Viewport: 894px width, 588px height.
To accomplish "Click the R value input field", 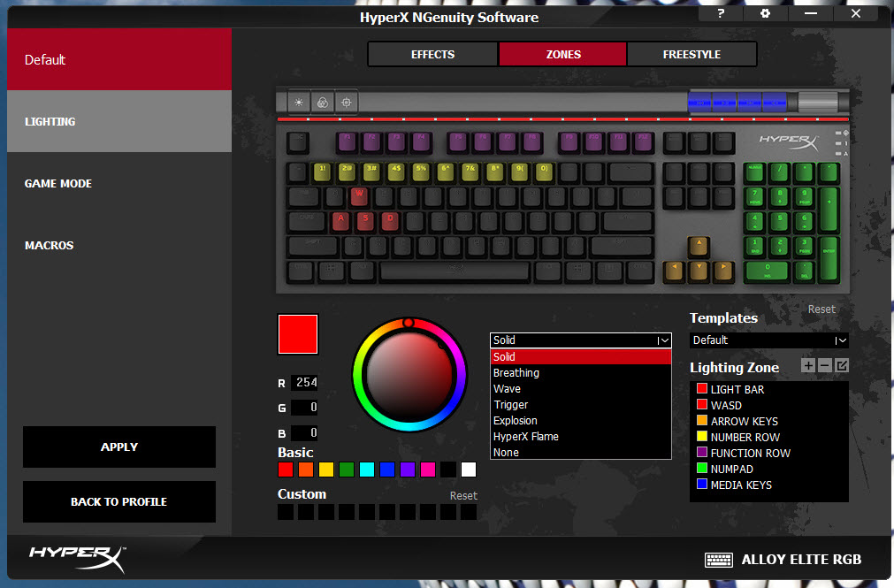I will click(x=305, y=382).
